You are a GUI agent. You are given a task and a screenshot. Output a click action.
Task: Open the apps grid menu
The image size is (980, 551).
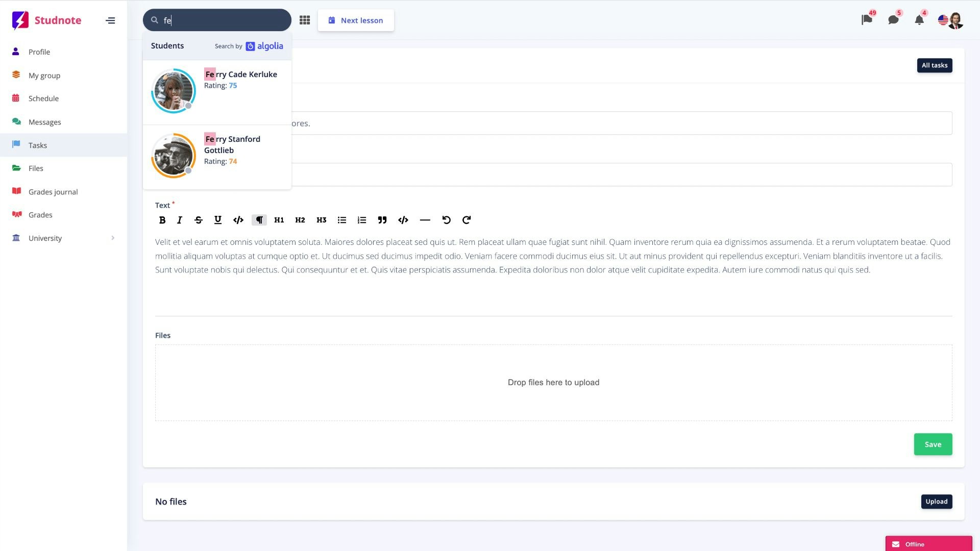tap(305, 20)
